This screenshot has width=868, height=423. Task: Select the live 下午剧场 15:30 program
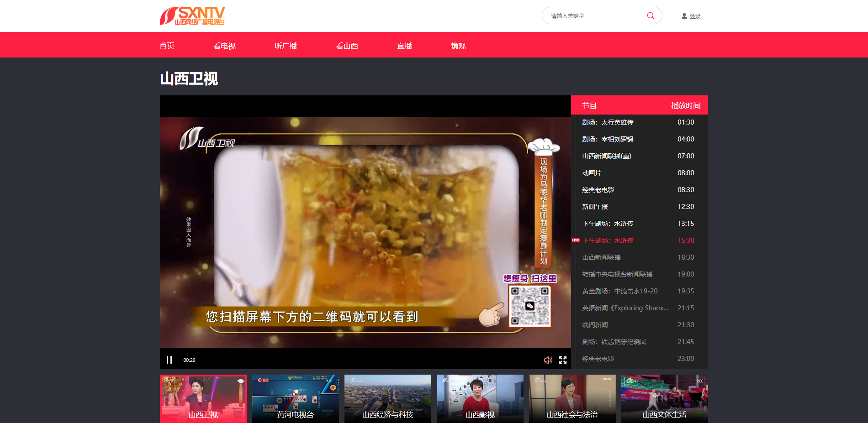608,240
